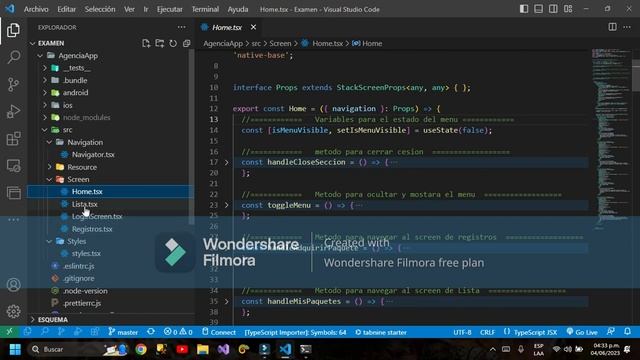This screenshot has height=360, width=640.
Task: Open the Terminal menu
Action: click(205, 9)
